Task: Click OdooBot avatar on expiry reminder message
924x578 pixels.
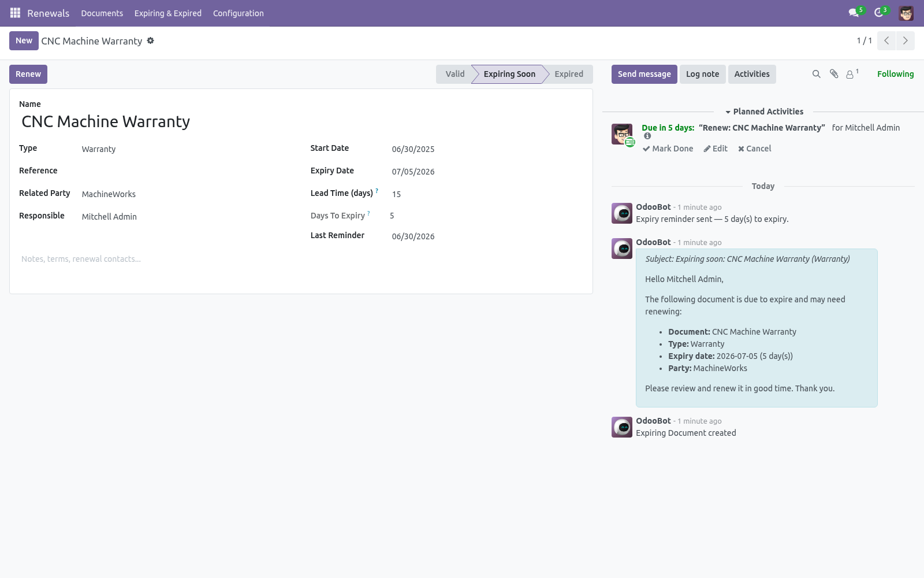Action: click(622, 213)
